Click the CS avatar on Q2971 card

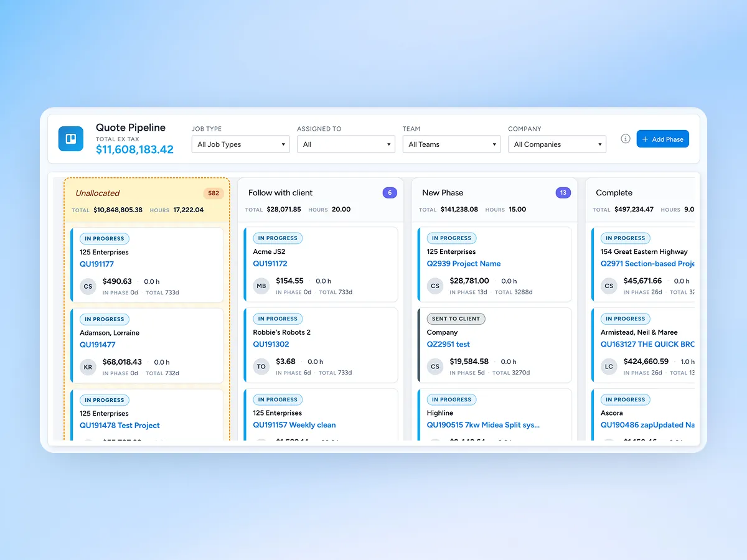[x=609, y=286]
